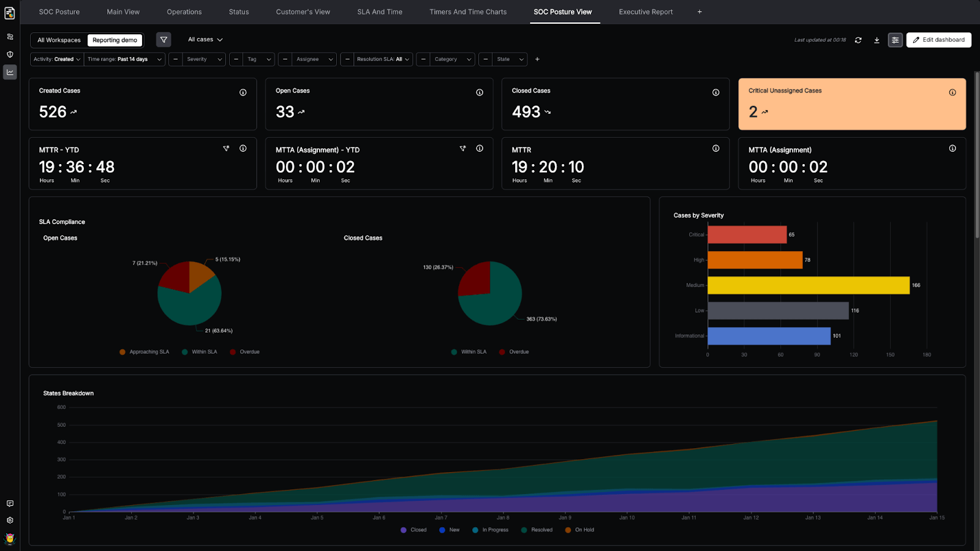Click the yellow Medium severity bar
980x551 pixels.
pos(809,285)
